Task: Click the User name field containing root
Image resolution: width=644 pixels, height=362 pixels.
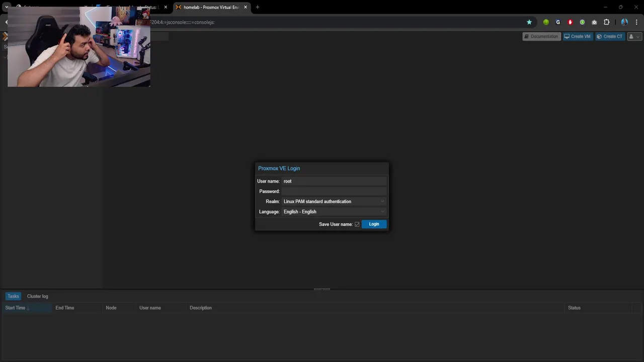Action: [334, 181]
